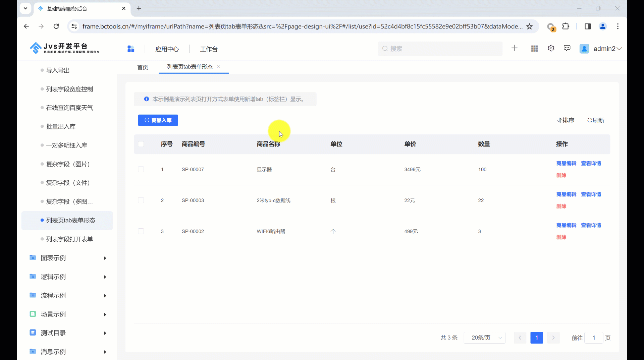This screenshot has height=360, width=644.
Task: Close the 列表页tab表单形态 page tab
Action: [x=218, y=66]
